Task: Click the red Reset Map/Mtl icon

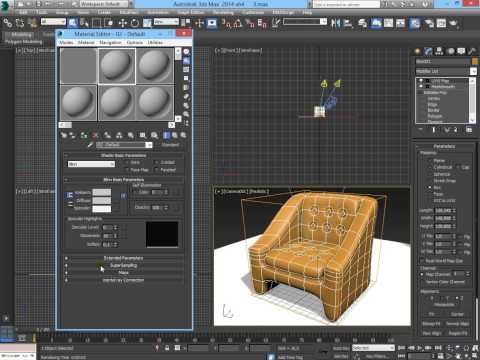Action: point(95,135)
